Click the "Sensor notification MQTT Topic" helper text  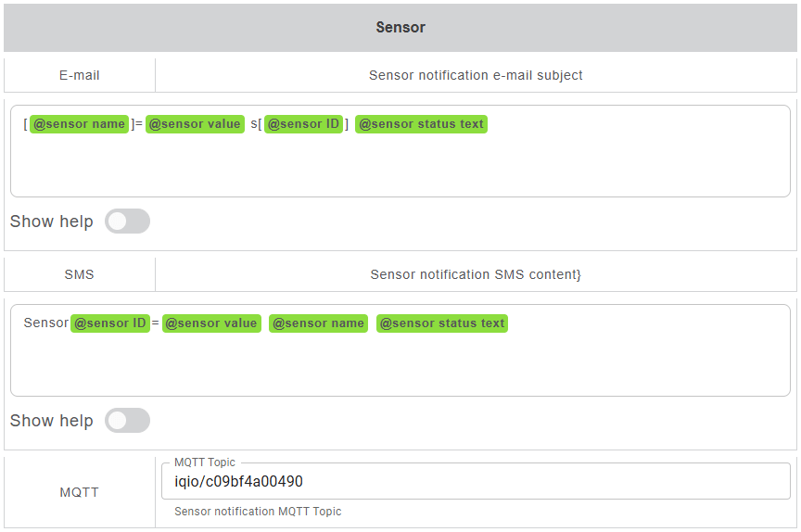[x=258, y=512]
